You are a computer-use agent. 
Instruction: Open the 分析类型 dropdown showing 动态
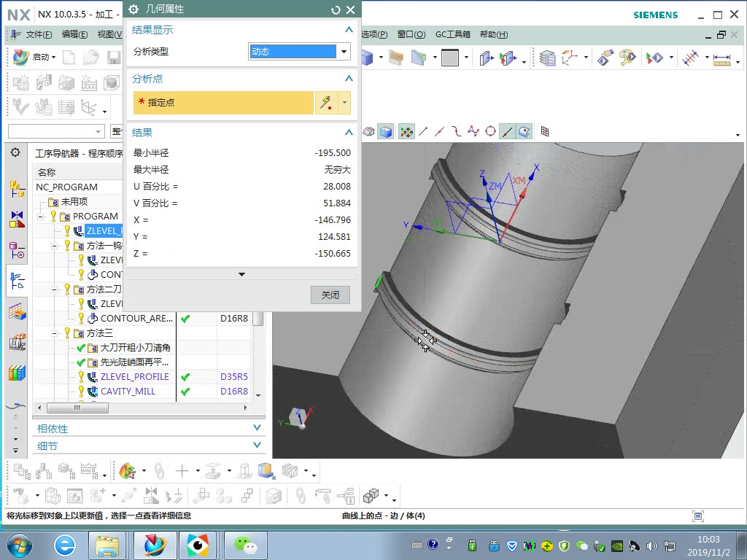coord(299,52)
